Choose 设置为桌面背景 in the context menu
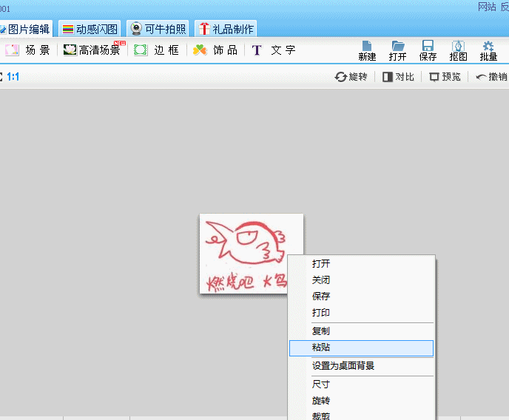The height and width of the screenshot is (420, 509). tap(361, 366)
